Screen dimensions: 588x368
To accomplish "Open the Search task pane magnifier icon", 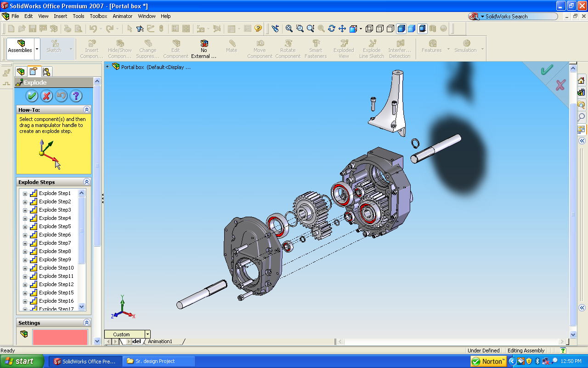I will pos(582,117).
